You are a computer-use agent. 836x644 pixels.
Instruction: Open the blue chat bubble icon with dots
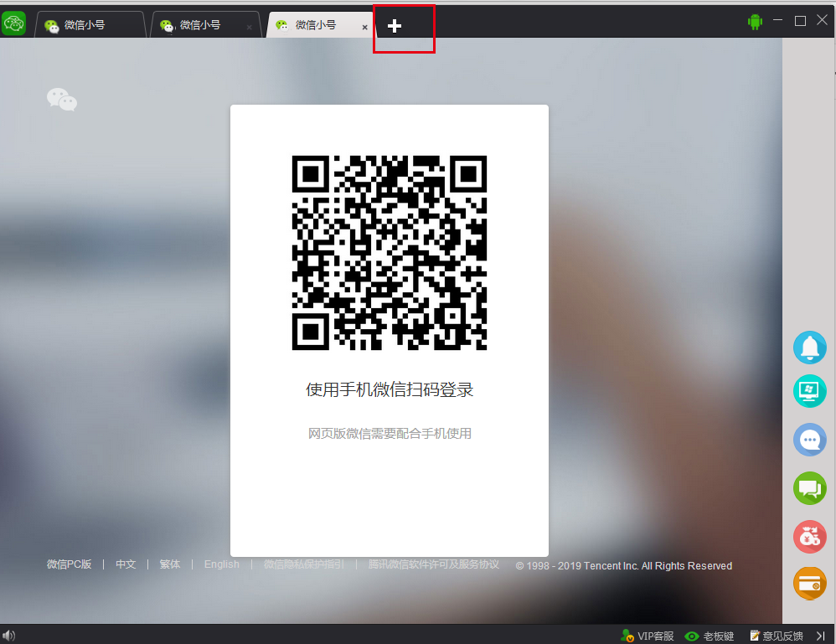pos(810,440)
